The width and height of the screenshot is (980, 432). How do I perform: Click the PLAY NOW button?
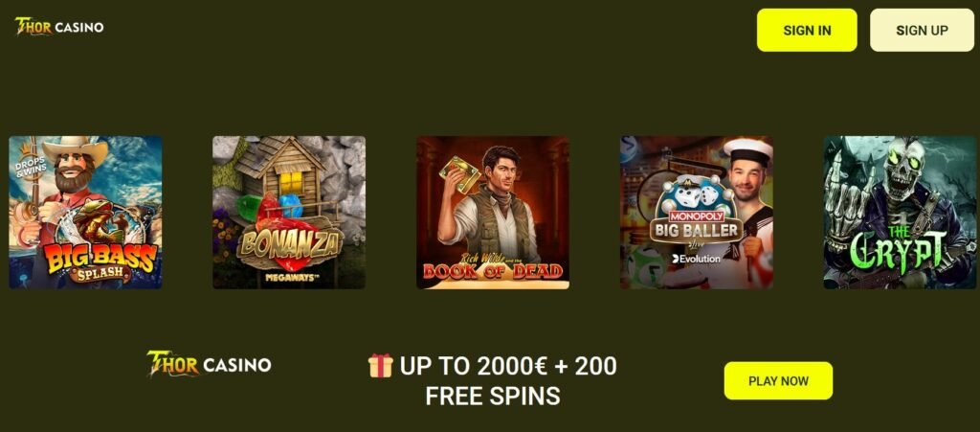coord(778,380)
